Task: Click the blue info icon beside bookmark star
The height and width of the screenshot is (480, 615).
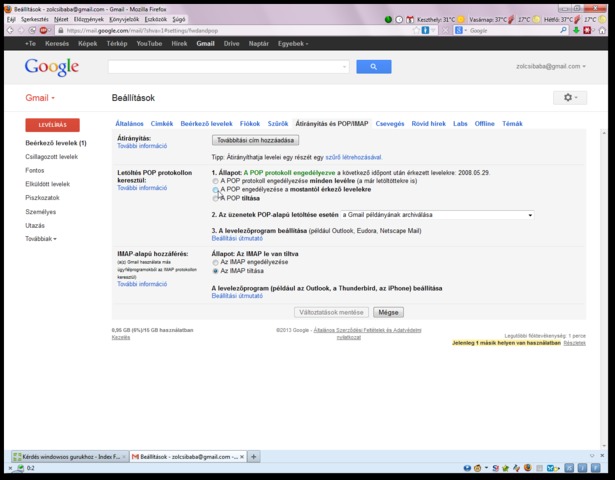Action: [425, 31]
